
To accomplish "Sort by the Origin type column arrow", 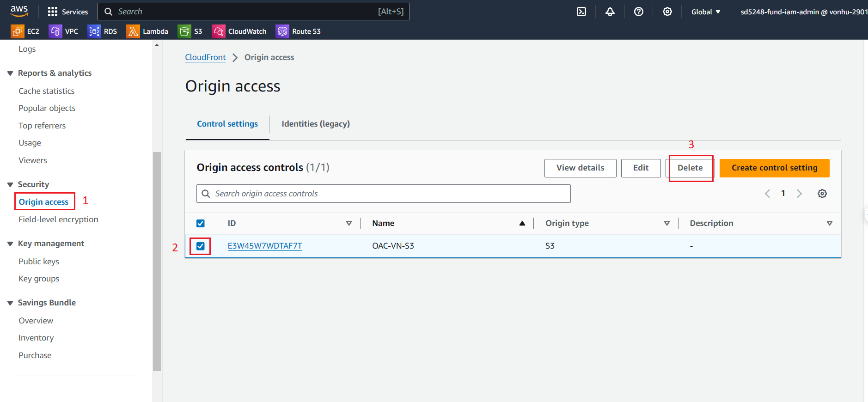I will [x=666, y=224].
